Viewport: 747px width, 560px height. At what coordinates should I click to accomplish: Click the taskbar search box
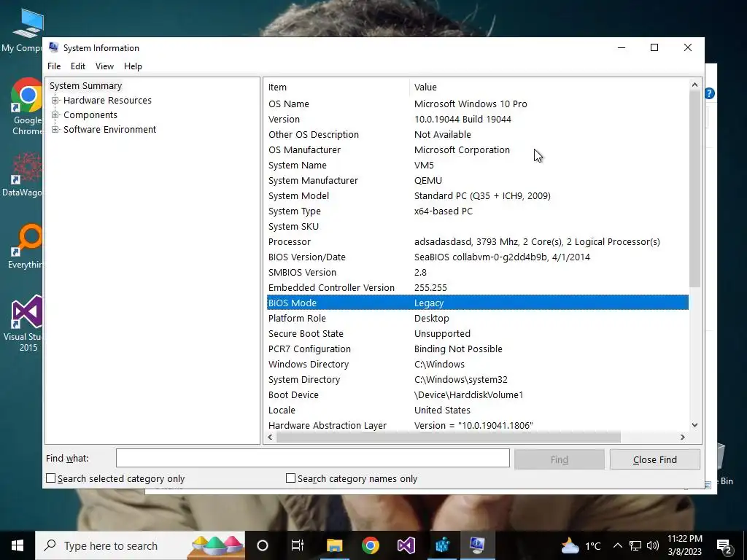tap(140, 545)
